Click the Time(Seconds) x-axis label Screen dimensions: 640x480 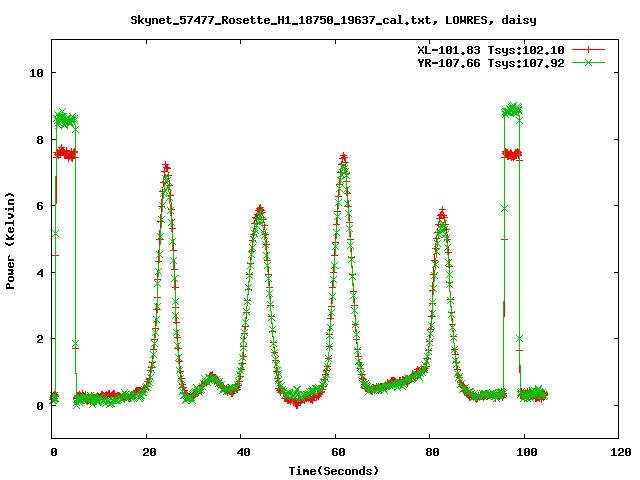pyautogui.click(x=333, y=471)
